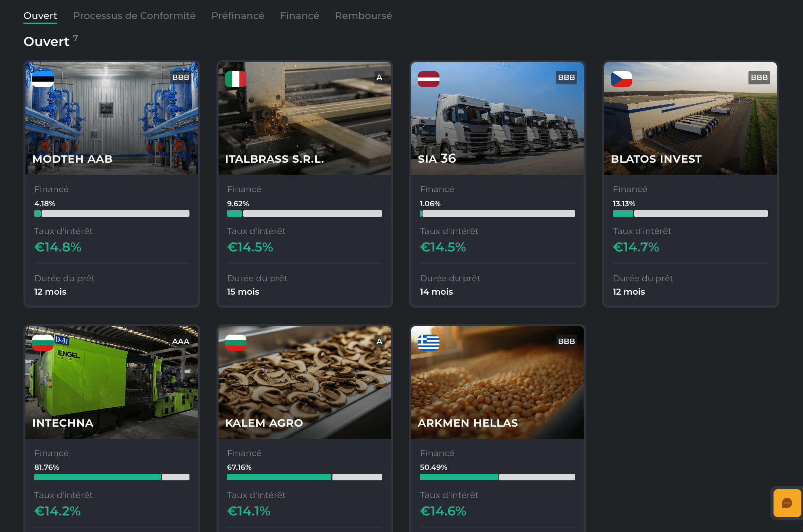Click the Italy flag on ITALBRASS card
The width and height of the screenshot is (803, 532).
pyautogui.click(x=235, y=79)
